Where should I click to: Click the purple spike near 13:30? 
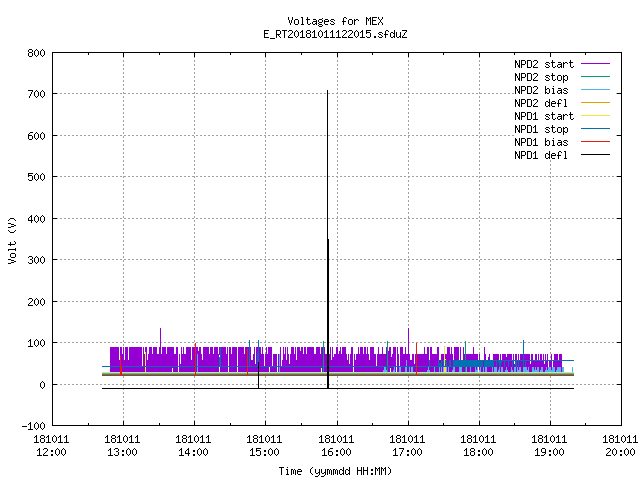click(160, 337)
